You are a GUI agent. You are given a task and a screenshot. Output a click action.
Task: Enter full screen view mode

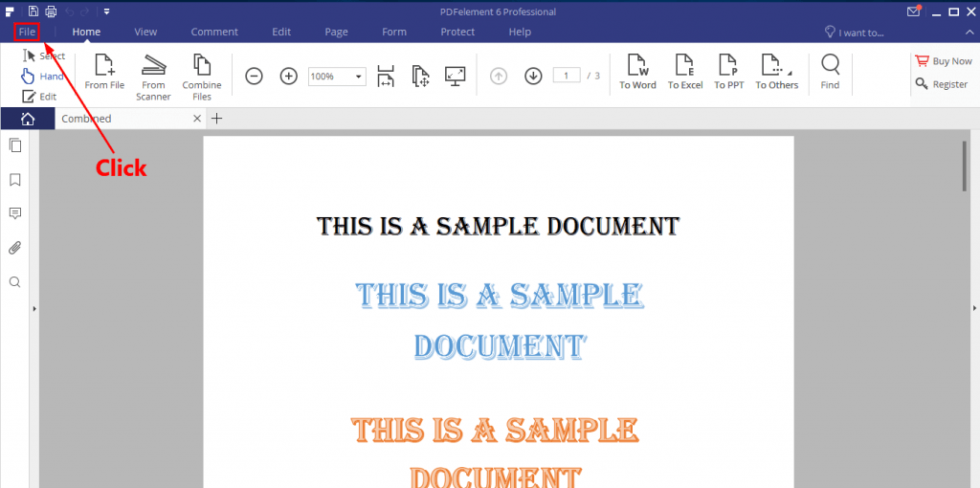455,76
